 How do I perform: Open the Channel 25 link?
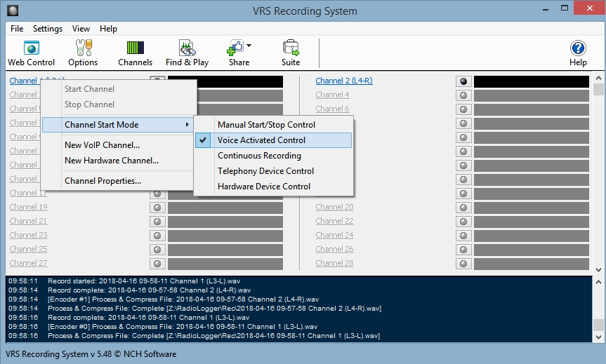[28, 249]
